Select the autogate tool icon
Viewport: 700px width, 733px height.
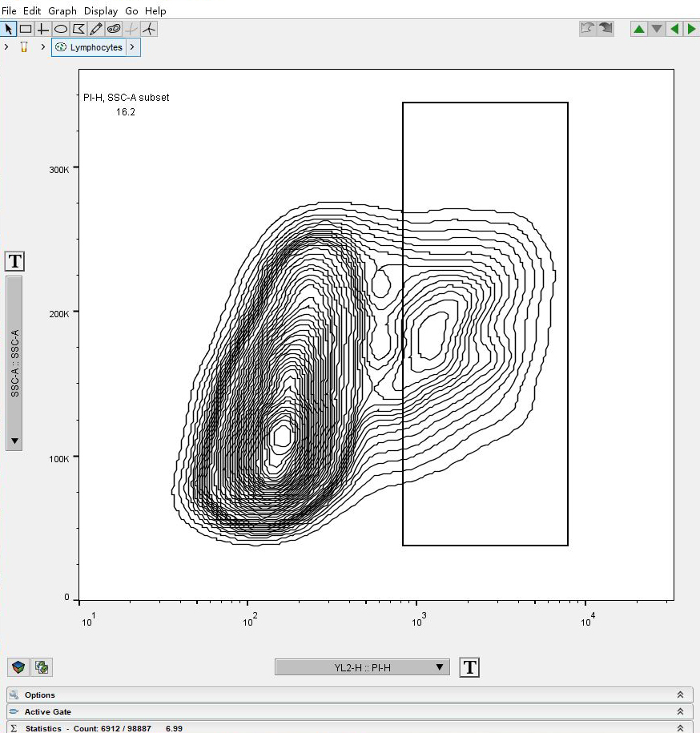click(x=114, y=29)
